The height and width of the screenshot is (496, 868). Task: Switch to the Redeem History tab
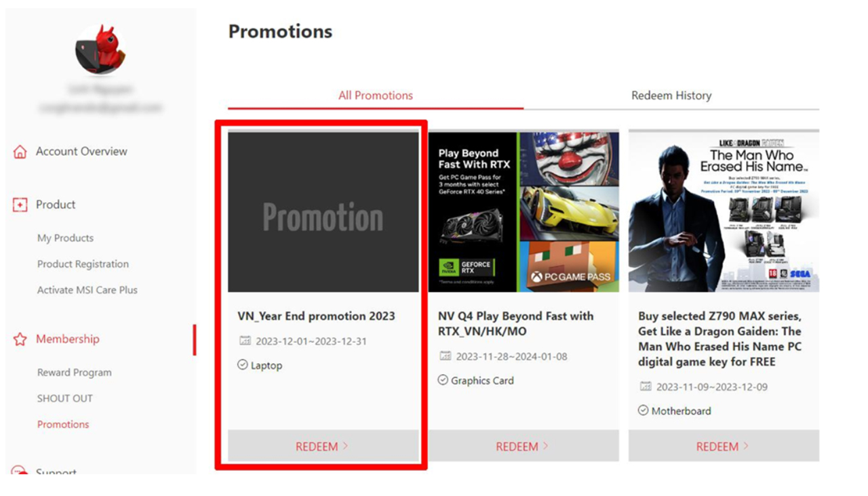tap(671, 96)
